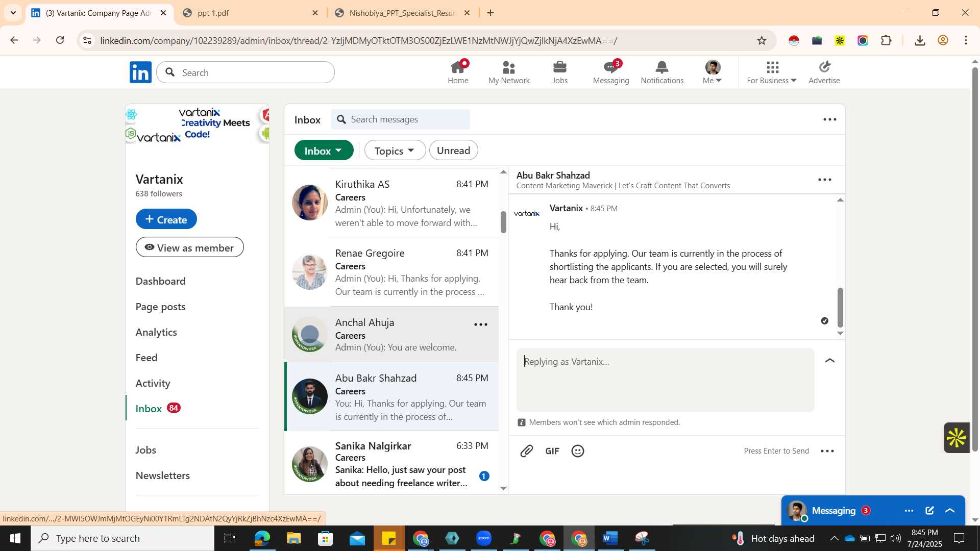Open Jobs in top navigation
The height and width of the screenshot is (551, 980).
point(560,72)
